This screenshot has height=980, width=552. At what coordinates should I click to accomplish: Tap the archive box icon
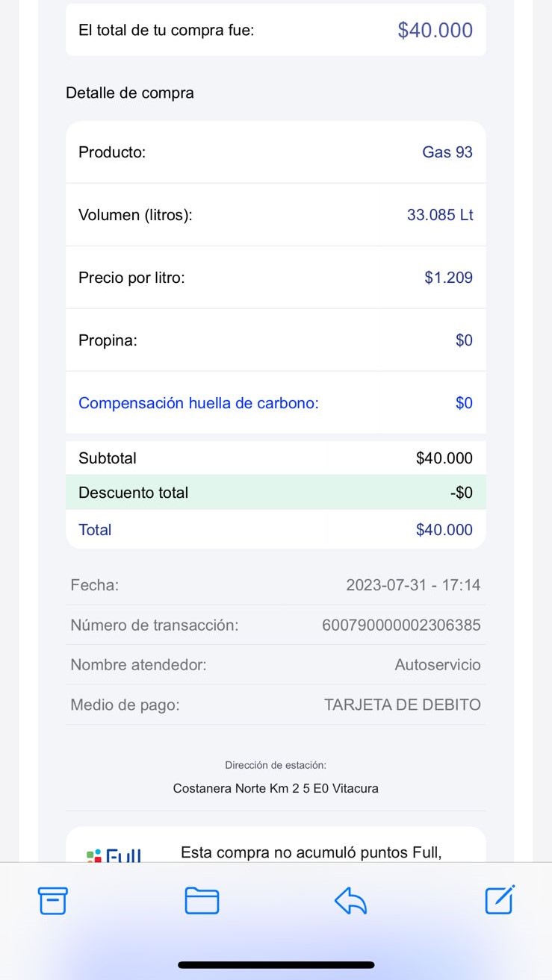pos(52,901)
